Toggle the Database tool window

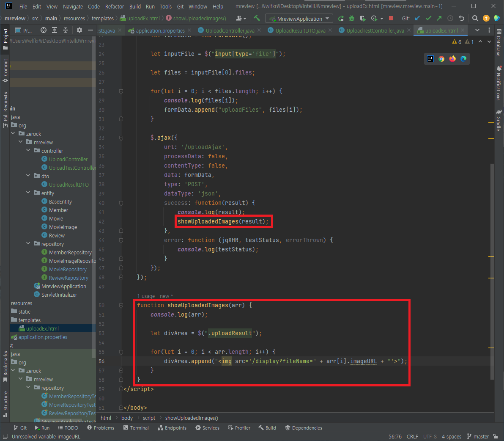pyautogui.click(x=499, y=42)
